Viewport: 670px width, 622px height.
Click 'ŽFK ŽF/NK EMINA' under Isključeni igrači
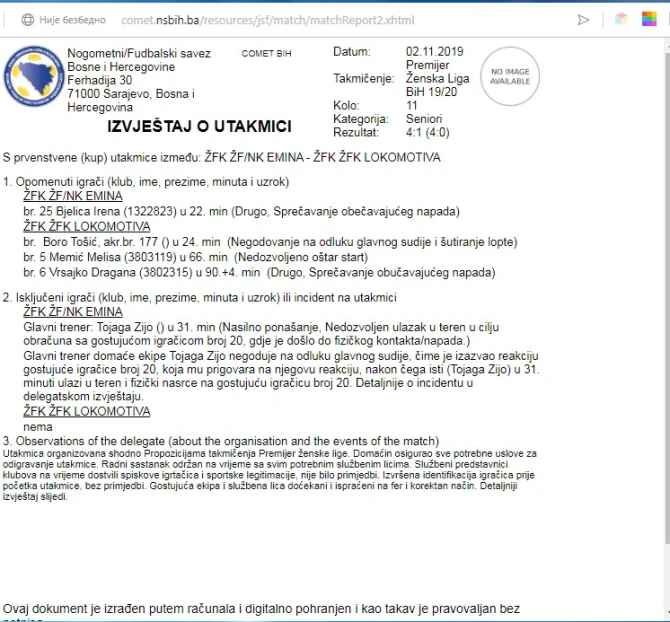(x=73, y=312)
